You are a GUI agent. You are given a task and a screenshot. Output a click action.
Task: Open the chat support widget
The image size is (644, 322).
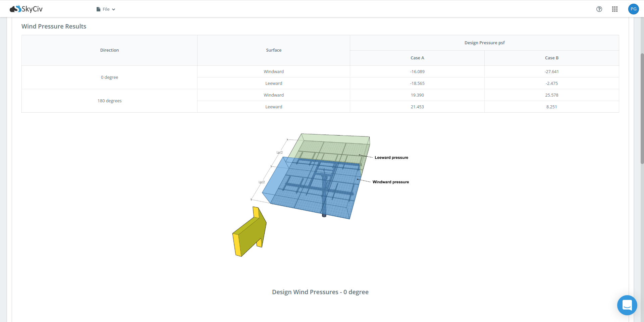(627, 305)
